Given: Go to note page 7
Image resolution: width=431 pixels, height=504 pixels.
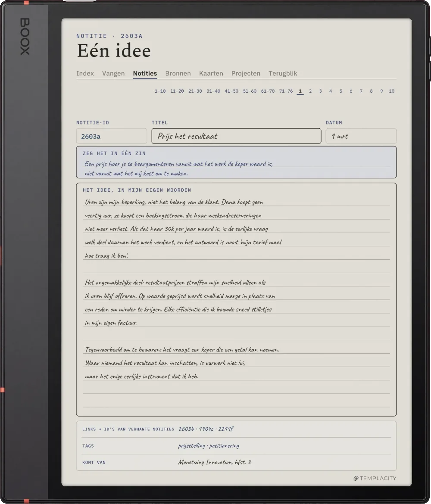Looking at the screenshot, I should (361, 91).
